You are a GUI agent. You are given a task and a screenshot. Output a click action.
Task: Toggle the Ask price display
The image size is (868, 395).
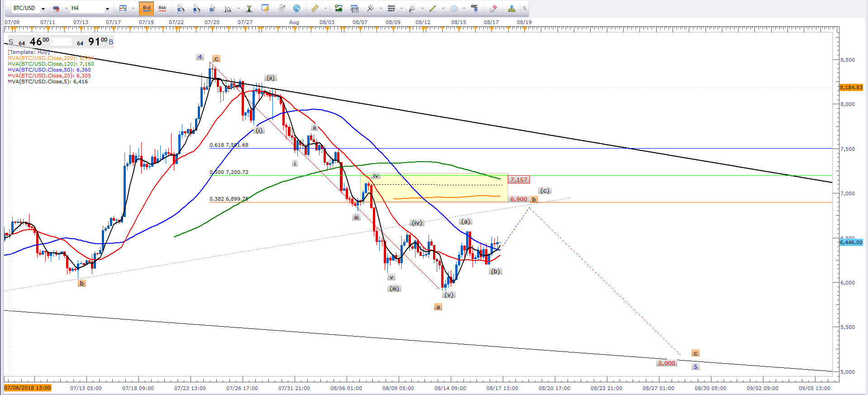click(x=162, y=8)
